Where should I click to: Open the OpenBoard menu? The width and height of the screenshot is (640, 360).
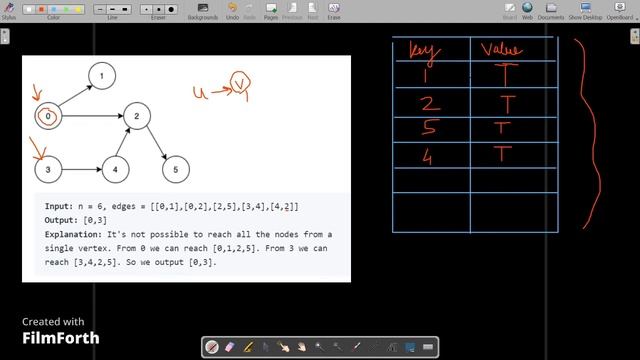click(x=620, y=11)
